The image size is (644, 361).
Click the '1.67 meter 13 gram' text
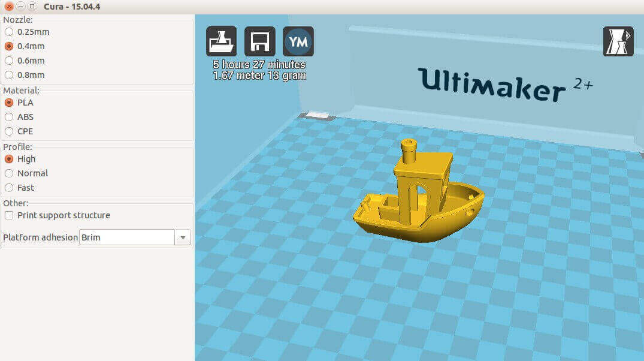click(259, 76)
